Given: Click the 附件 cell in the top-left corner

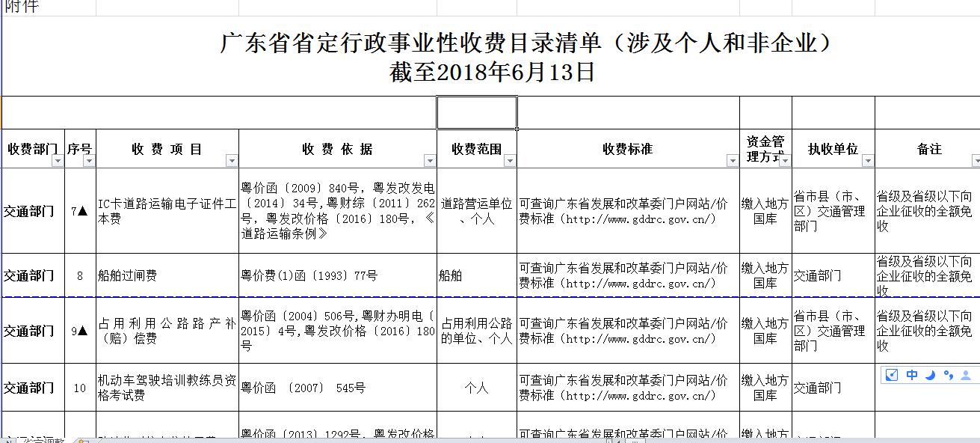Looking at the screenshot, I should point(21,7).
